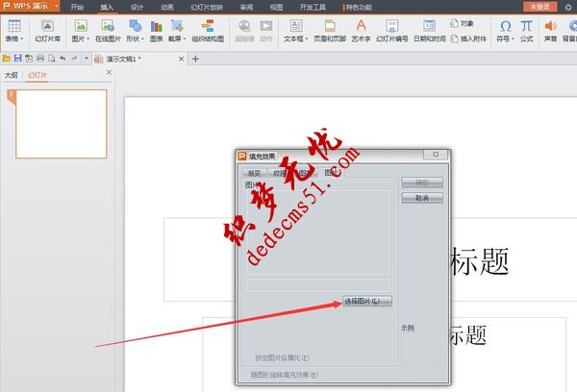Click the picture name field in dialog
This screenshot has width=577, height=392.
pos(318,285)
